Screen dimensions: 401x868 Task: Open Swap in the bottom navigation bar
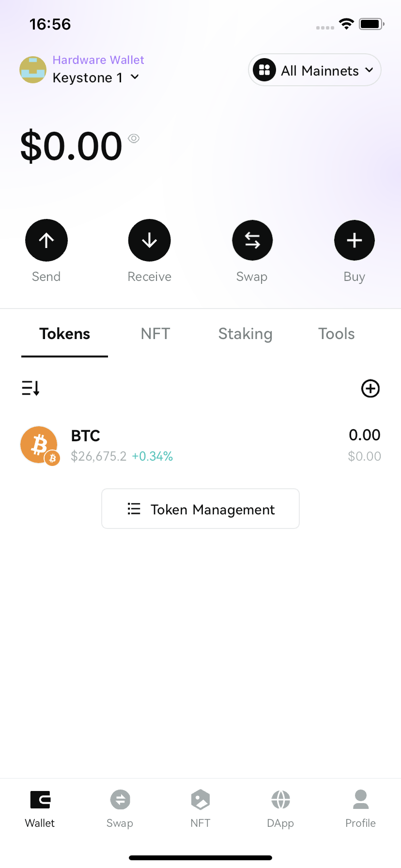[x=120, y=807]
